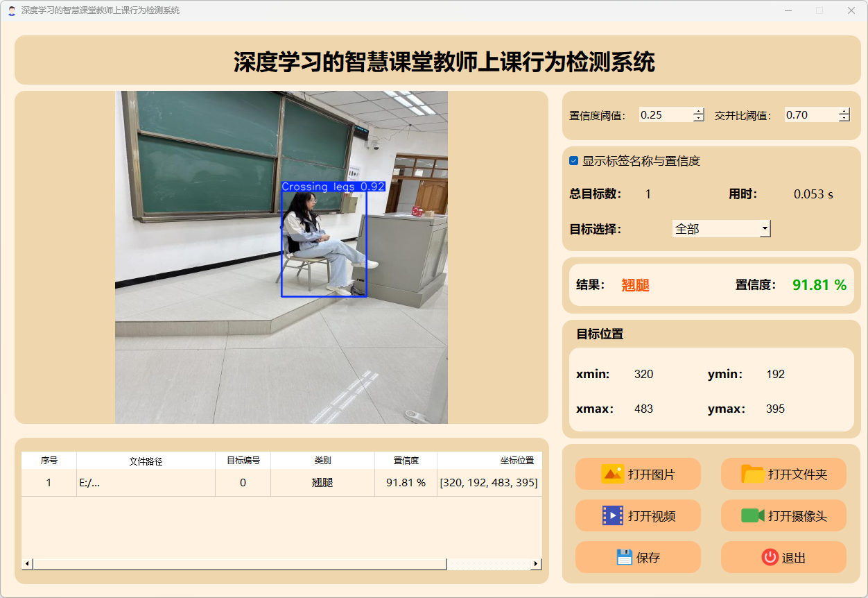Click the app icon in the title bar
This screenshot has height=598, width=868.
coord(12,10)
